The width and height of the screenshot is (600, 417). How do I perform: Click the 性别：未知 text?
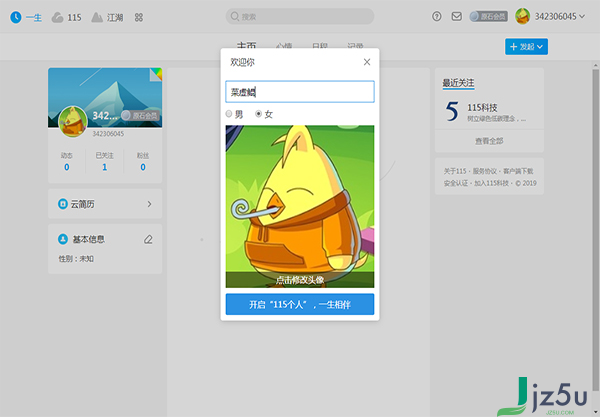(x=76, y=259)
